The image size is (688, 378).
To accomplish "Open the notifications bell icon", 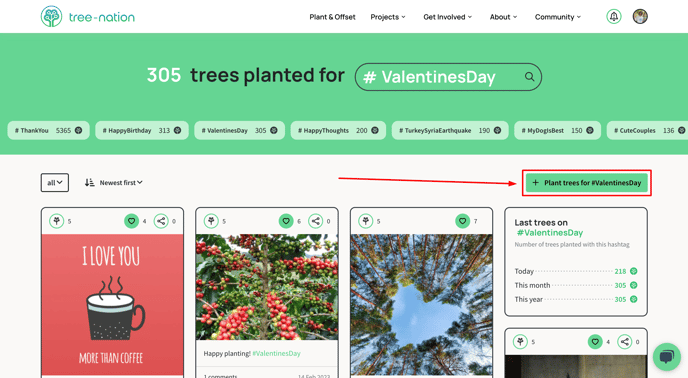I will [613, 17].
